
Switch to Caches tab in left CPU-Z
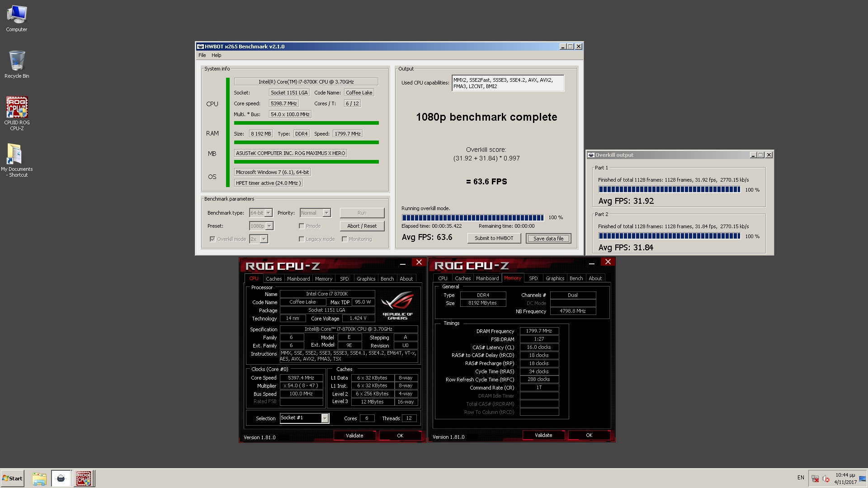(x=274, y=279)
